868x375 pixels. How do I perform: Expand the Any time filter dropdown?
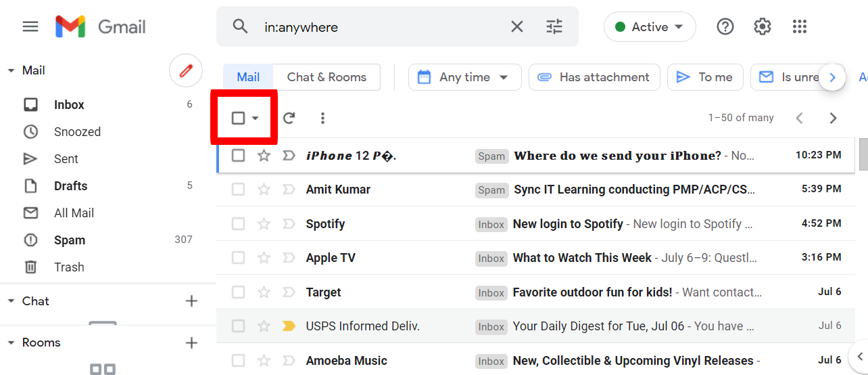pyautogui.click(x=465, y=77)
